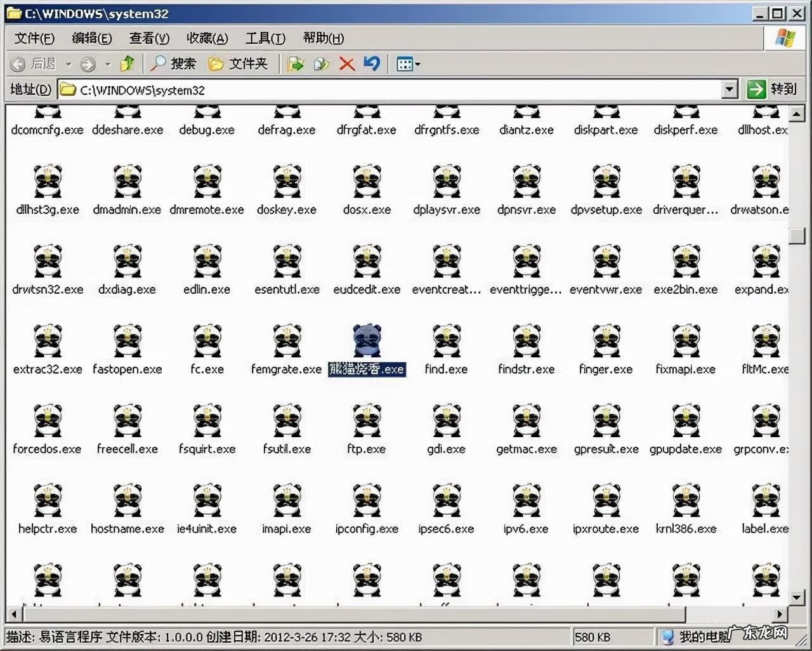Image resolution: width=812 pixels, height=651 pixels.
Task: Click the Undo arrow toolbar icon
Action: pos(372,63)
